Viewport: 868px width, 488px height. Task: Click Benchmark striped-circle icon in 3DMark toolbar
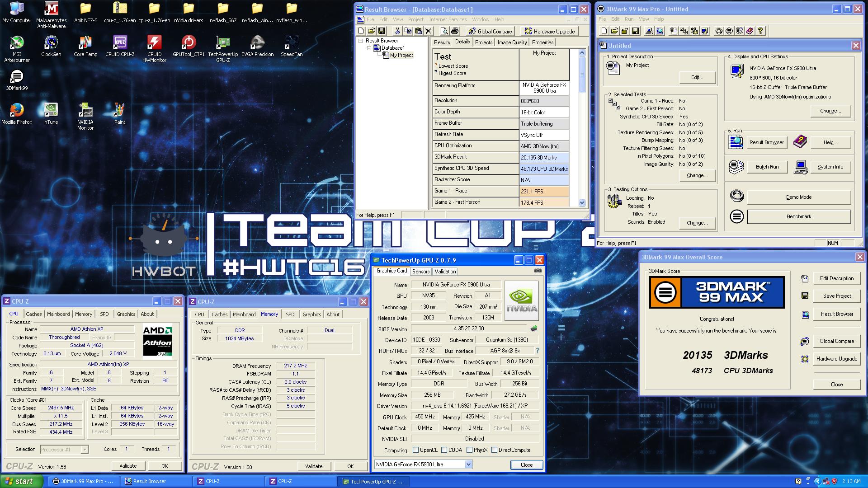729,31
